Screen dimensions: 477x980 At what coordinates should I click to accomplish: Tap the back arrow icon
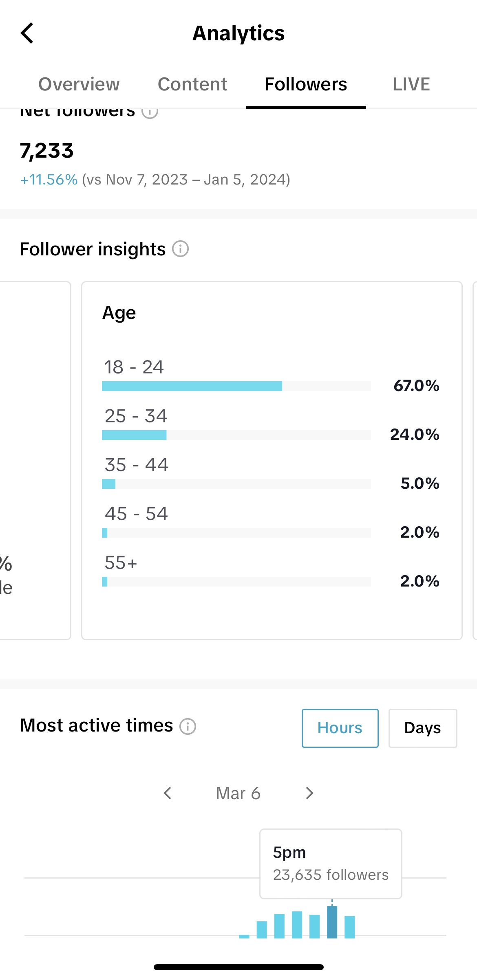coord(27,33)
